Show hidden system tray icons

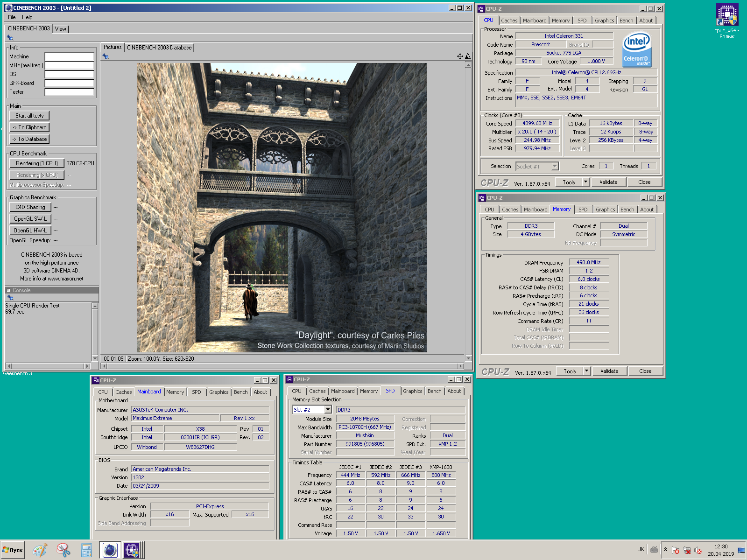pyautogui.click(x=665, y=550)
